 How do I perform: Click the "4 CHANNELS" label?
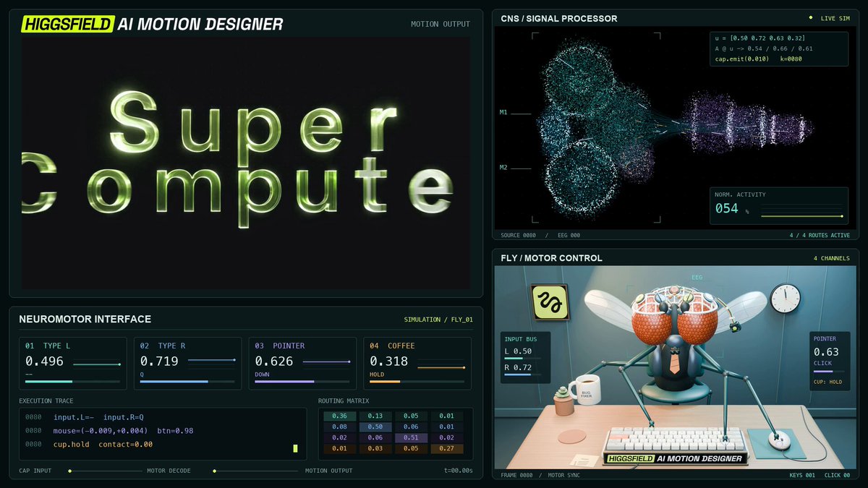pos(831,258)
